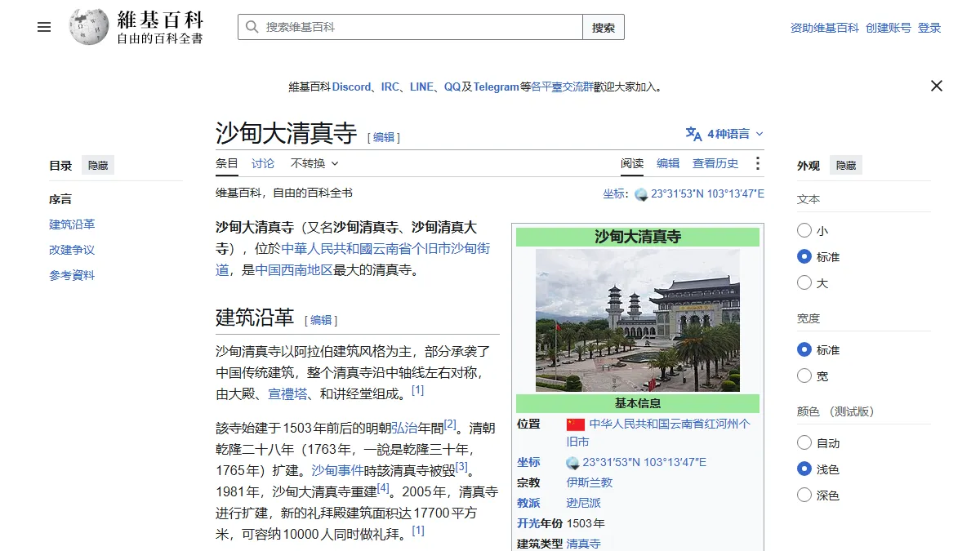The width and height of the screenshot is (980, 551).
Task: Click reference [2] after 弘治年間
Action: 450,424
